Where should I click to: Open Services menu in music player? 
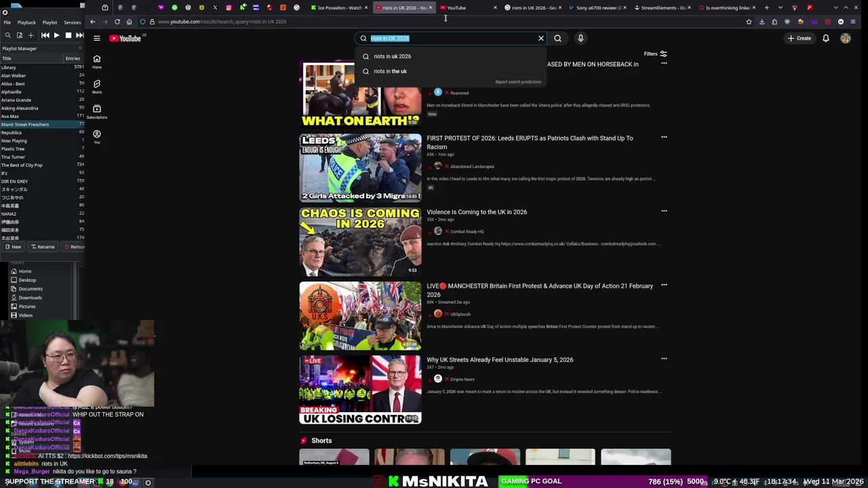click(72, 22)
